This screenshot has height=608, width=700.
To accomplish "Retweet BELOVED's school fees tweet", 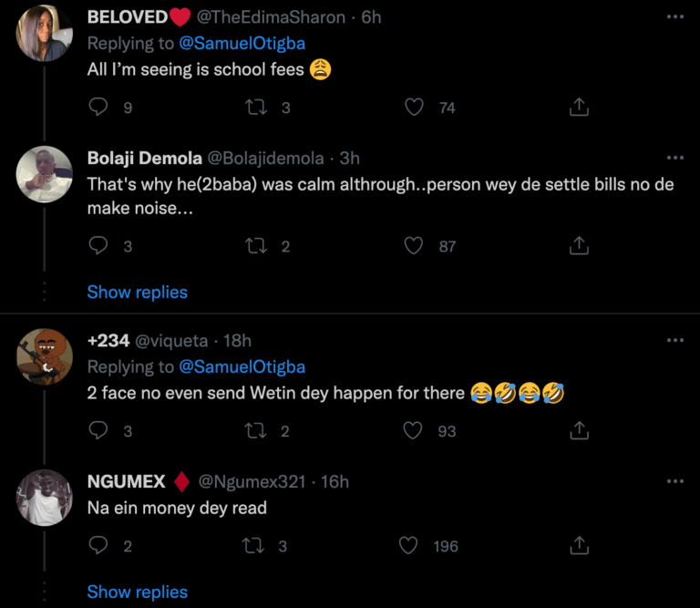I will pyautogui.click(x=256, y=108).
